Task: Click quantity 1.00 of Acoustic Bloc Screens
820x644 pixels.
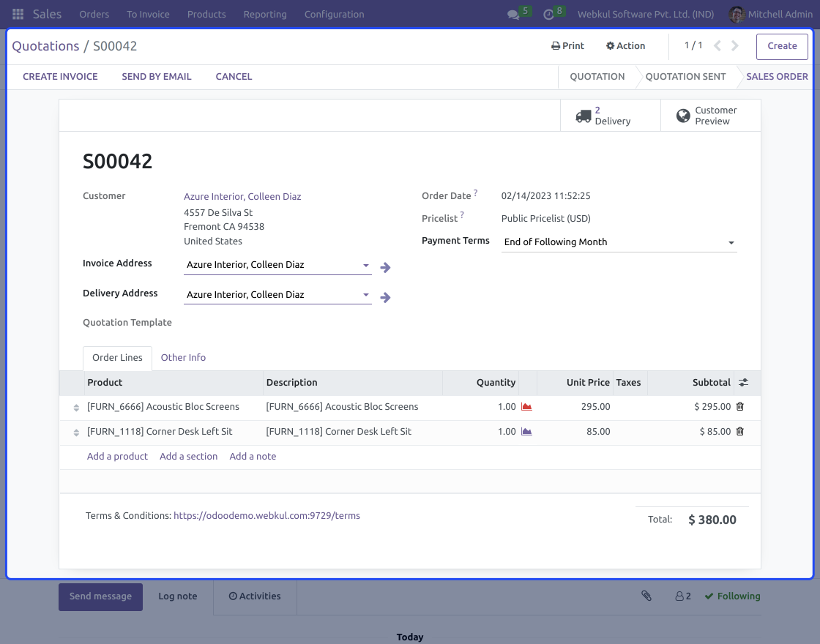Action: pos(506,407)
